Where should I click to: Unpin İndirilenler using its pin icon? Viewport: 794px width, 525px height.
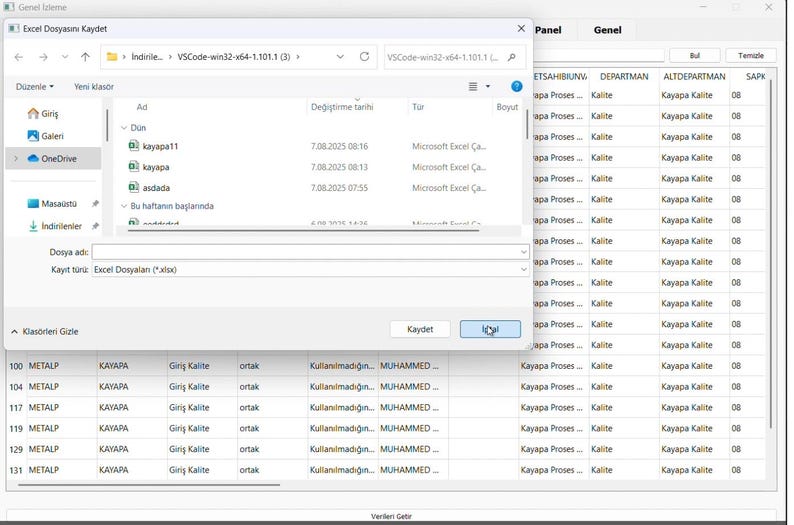(95, 226)
